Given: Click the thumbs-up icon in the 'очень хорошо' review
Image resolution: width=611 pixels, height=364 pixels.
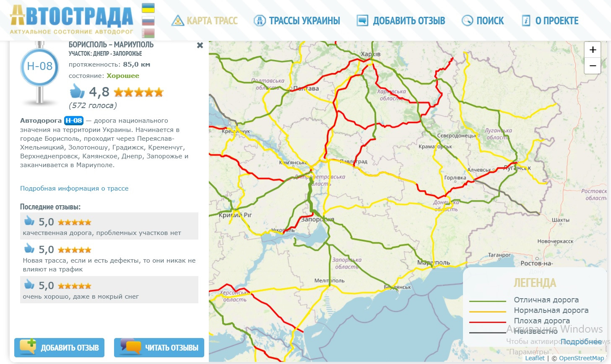Looking at the screenshot, I should (x=29, y=284).
